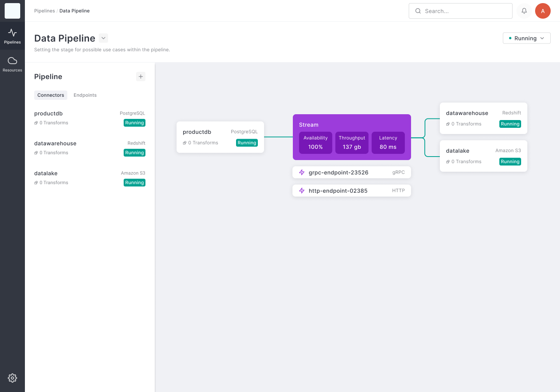
Task: Select the Connectors tab
Action: click(51, 95)
